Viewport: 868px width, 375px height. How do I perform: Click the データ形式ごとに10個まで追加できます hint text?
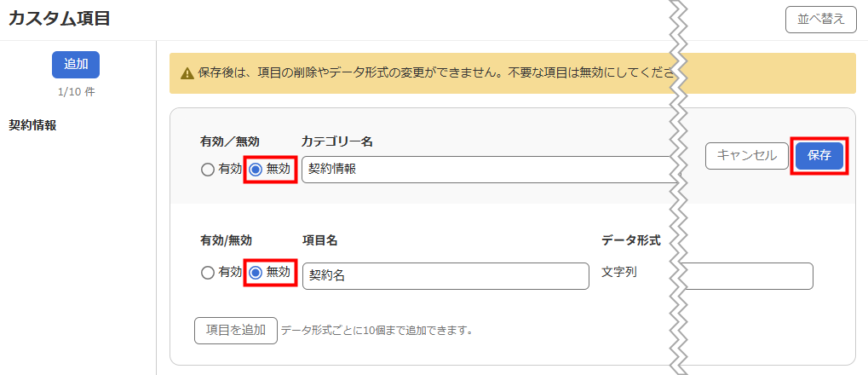click(377, 332)
